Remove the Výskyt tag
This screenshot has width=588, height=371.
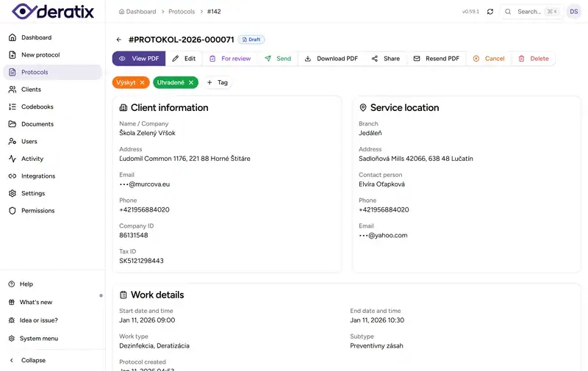[x=142, y=82]
